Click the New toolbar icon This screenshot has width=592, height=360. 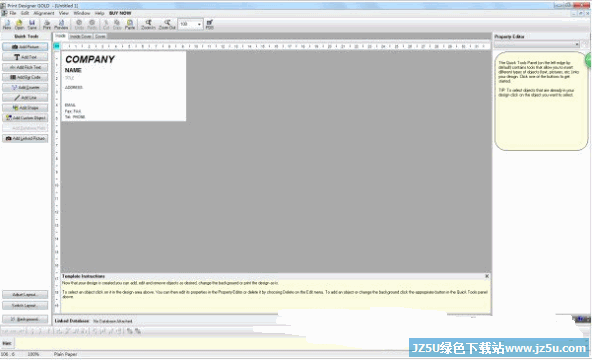click(x=7, y=25)
